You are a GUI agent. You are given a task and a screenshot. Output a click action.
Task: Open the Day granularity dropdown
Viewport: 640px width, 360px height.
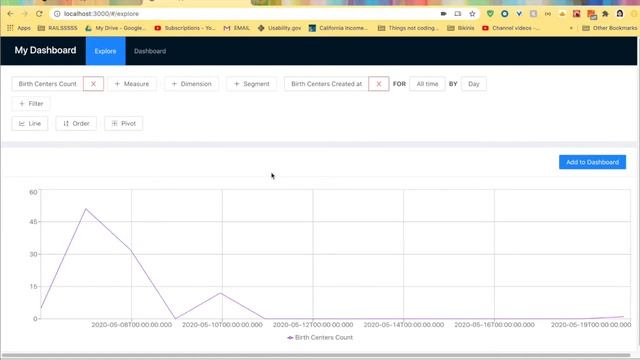[x=473, y=84]
